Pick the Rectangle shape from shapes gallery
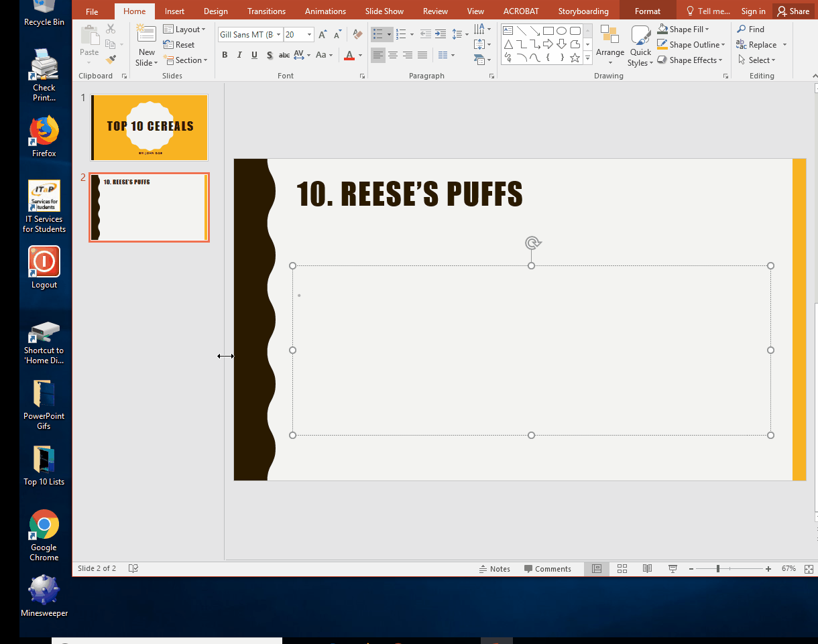This screenshot has height=644, width=818. click(548, 31)
